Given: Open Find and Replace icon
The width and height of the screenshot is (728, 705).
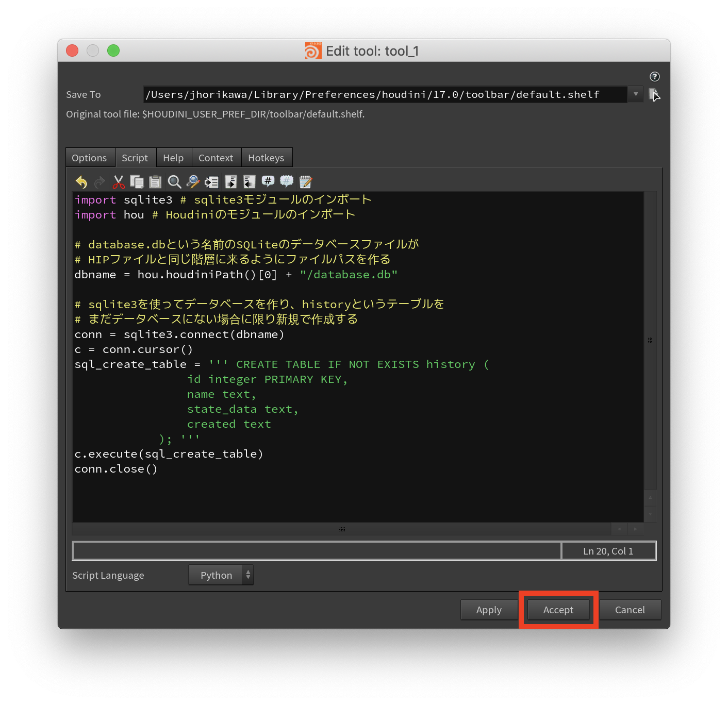Looking at the screenshot, I should tap(193, 181).
